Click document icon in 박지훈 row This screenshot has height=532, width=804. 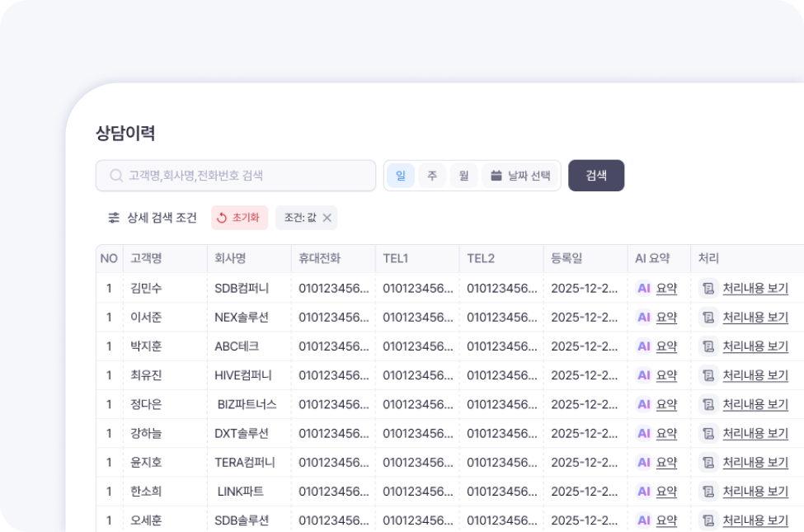pos(708,346)
